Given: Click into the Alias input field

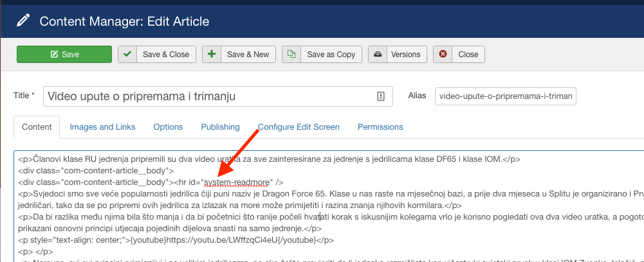Looking at the screenshot, I should pos(506,96).
